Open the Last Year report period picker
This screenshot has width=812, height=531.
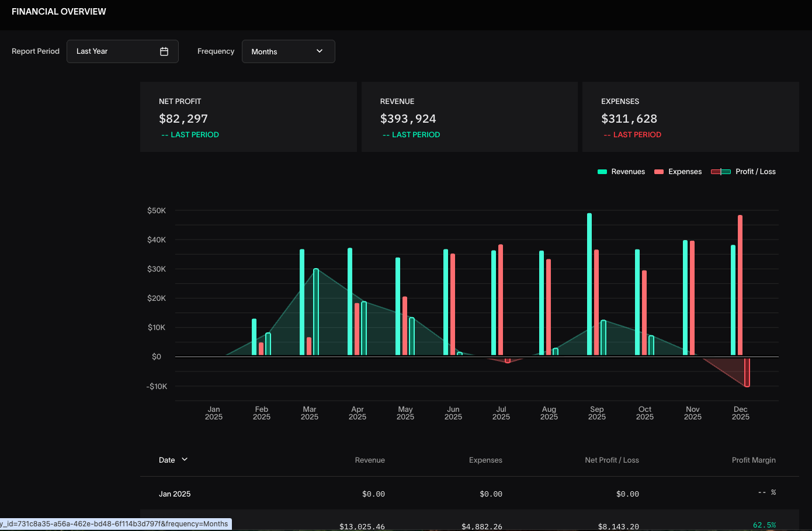(x=122, y=51)
